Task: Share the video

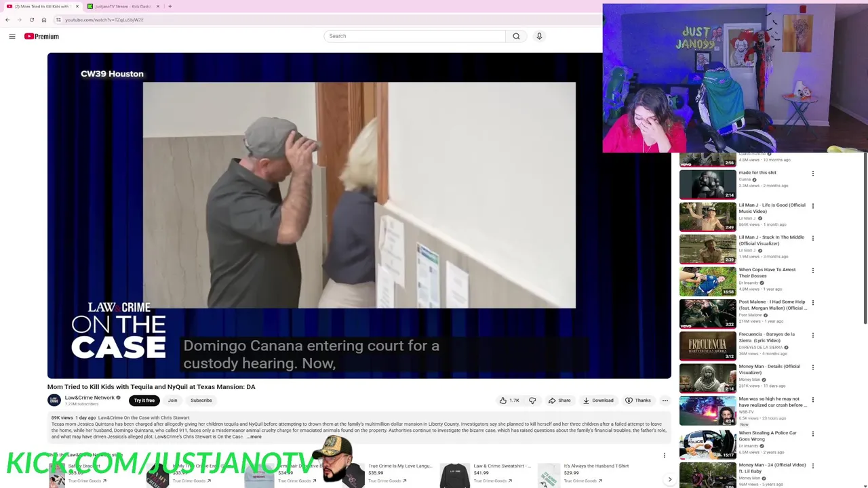Action: (x=559, y=401)
